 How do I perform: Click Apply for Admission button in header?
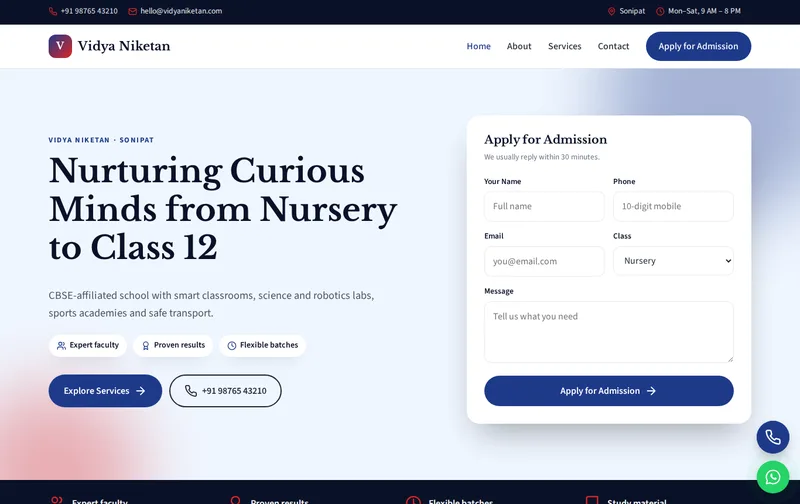point(698,46)
